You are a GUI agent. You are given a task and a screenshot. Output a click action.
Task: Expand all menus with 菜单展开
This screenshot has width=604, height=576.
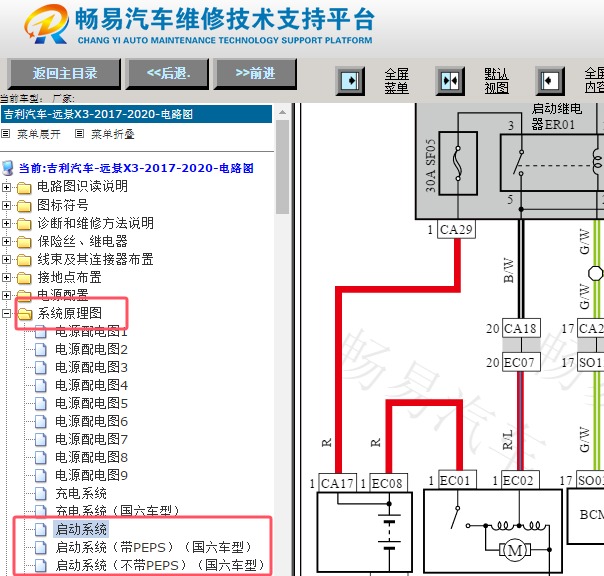[39, 134]
